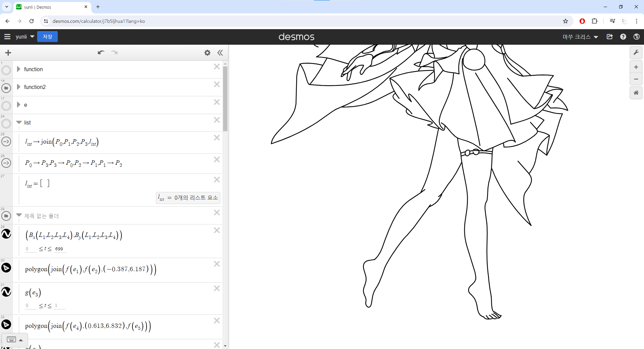Zoom in on the graph
This screenshot has width=644, height=349.
[x=636, y=67]
